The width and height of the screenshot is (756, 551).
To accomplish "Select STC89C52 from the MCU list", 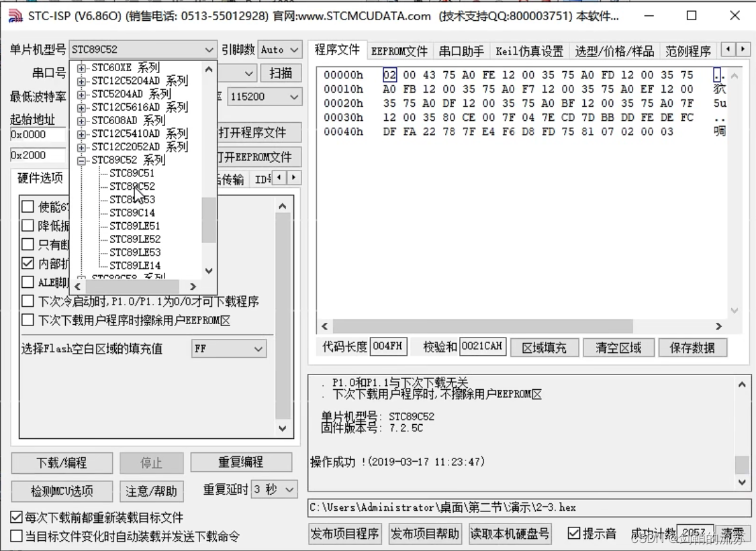I will point(132,186).
